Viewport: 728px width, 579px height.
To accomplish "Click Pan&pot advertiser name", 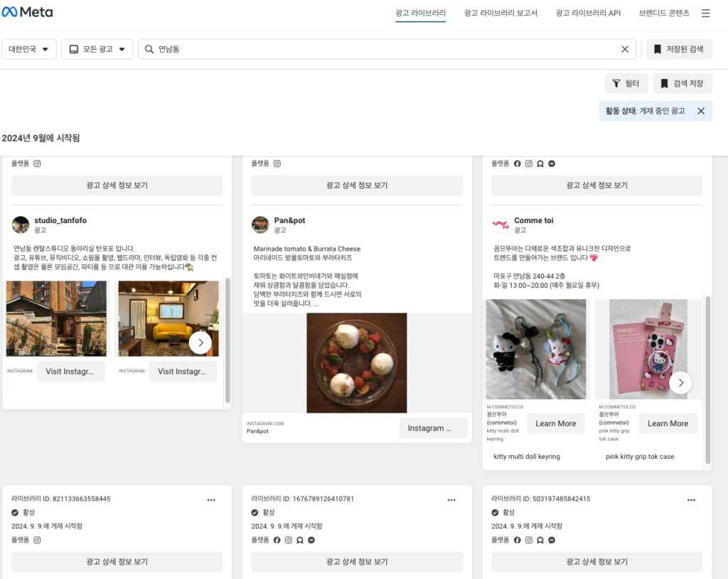I will [290, 220].
